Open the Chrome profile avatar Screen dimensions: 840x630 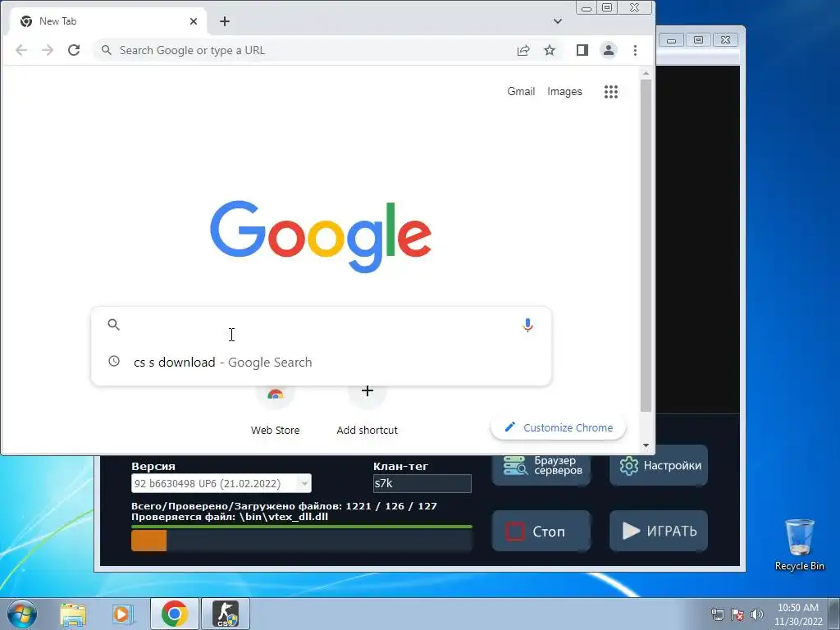coord(609,50)
